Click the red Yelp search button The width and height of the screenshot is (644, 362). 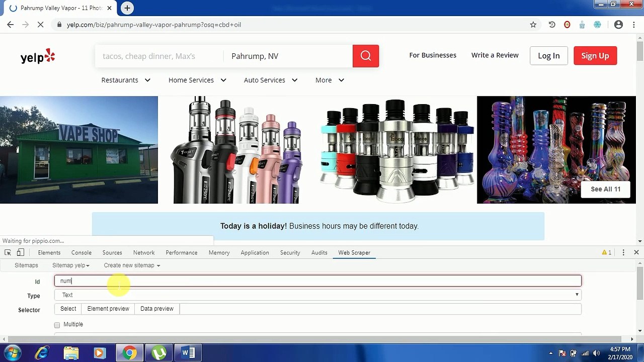point(366,56)
